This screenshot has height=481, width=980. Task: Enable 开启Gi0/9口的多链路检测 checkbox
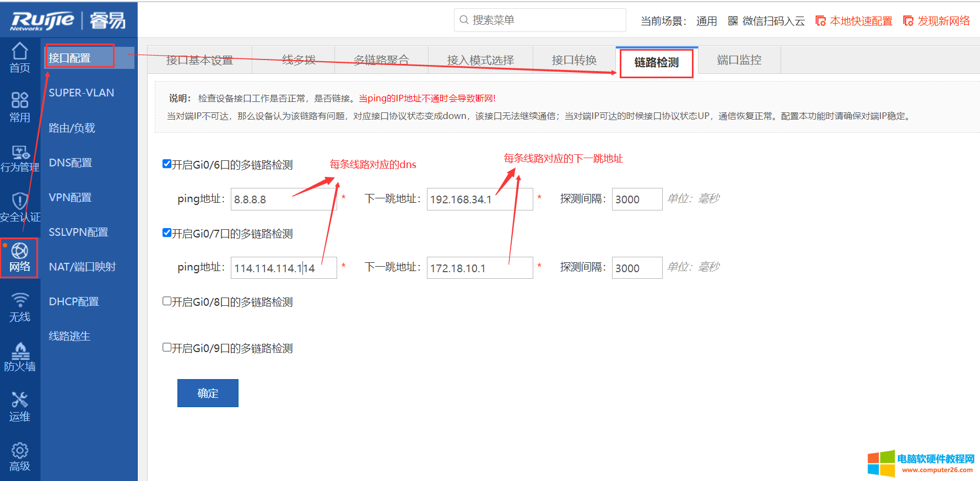coord(166,347)
